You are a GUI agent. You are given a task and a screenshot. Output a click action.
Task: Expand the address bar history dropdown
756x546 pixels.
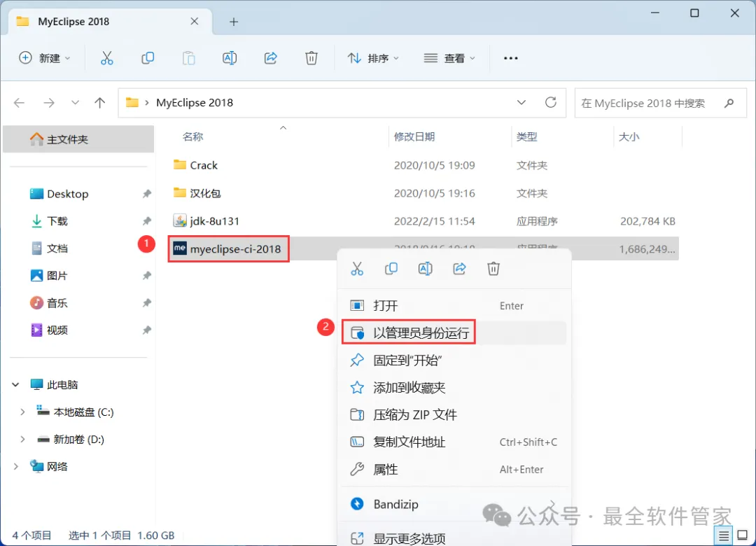point(521,102)
